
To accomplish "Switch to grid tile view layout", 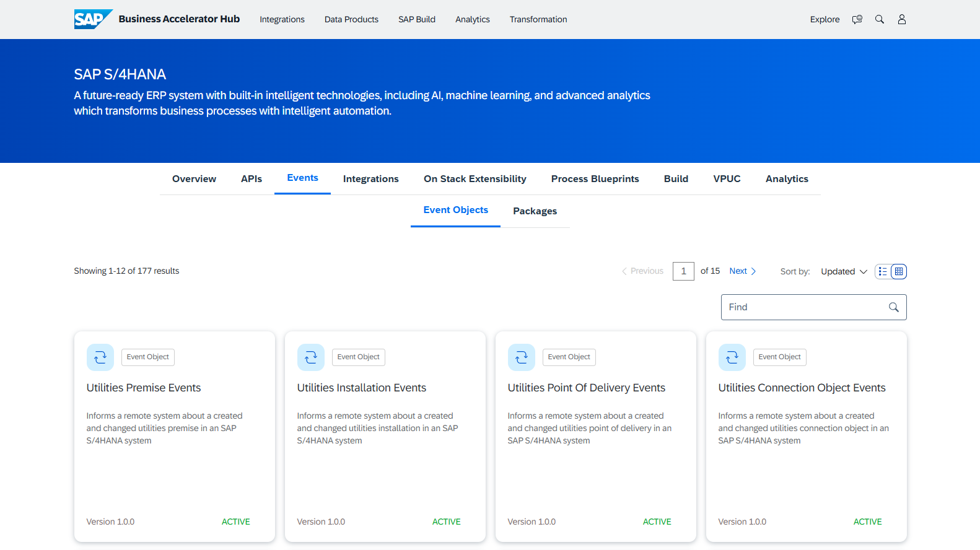I will coord(899,271).
